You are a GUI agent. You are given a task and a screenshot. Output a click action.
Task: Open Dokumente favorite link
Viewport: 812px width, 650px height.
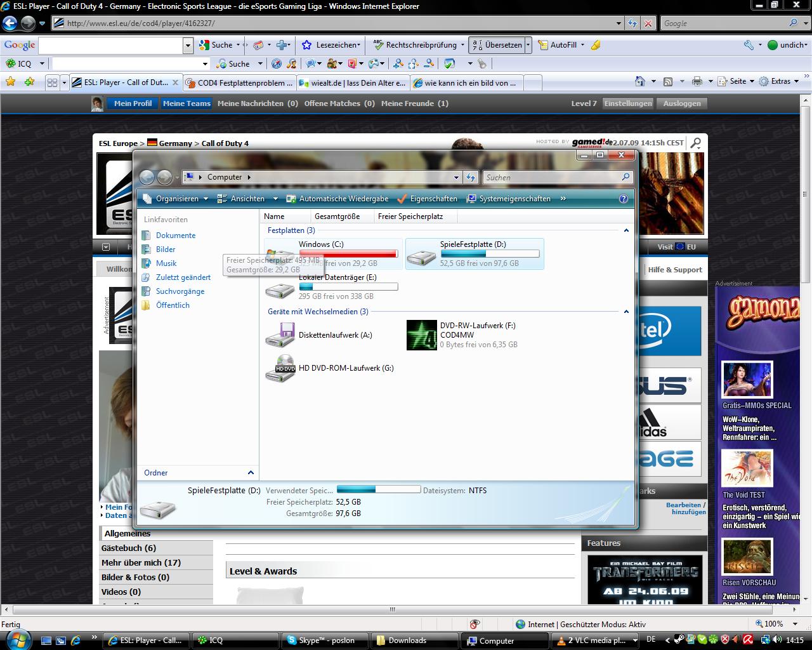coord(176,235)
